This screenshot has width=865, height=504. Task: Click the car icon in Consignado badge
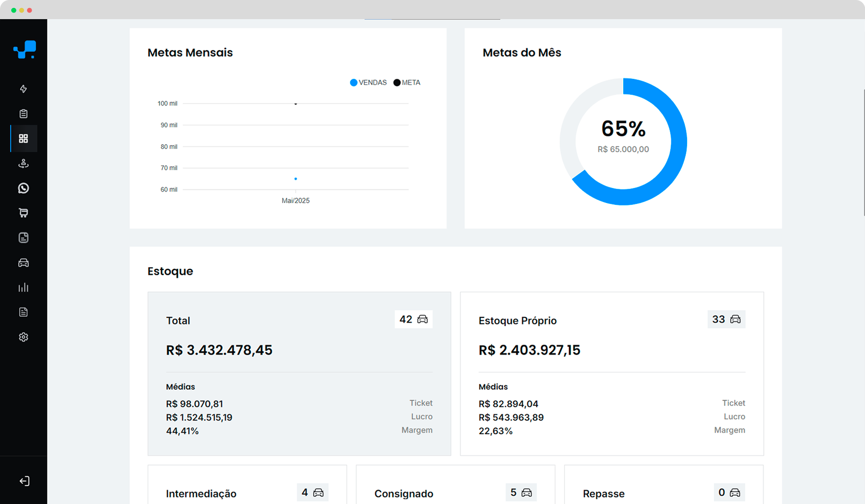[x=527, y=492]
